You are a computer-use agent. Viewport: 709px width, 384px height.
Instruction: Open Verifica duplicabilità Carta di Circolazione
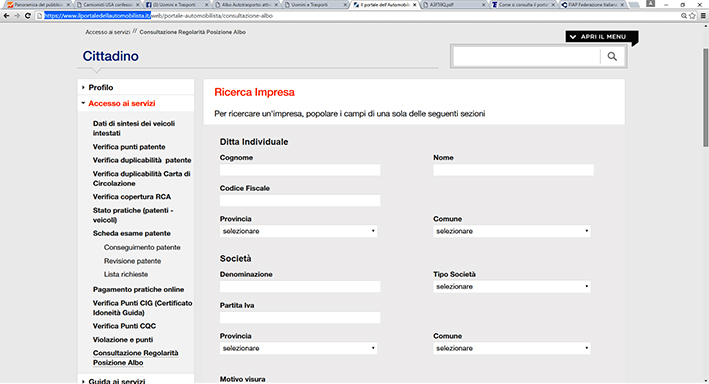[142, 179]
